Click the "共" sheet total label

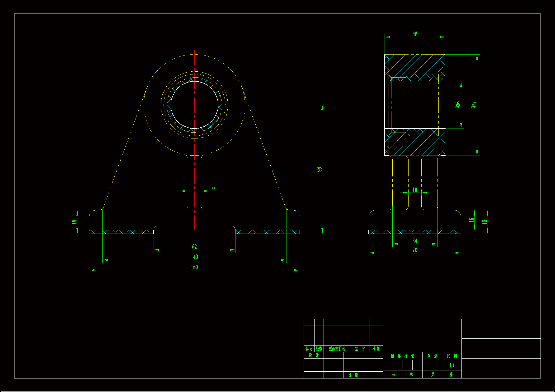click(x=394, y=374)
